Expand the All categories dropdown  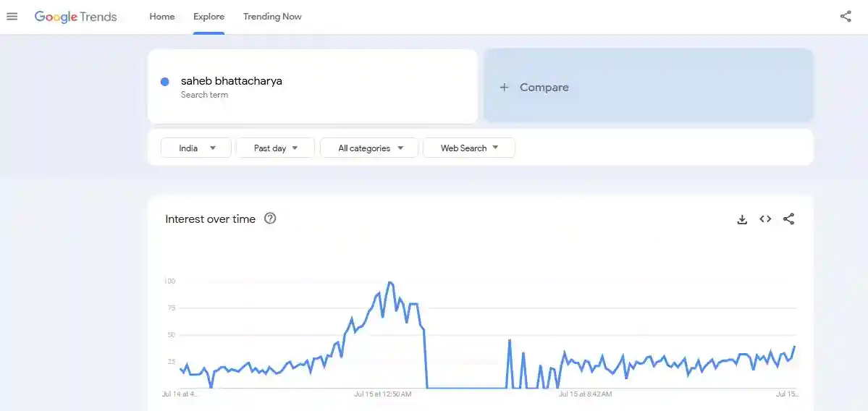tap(369, 148)
